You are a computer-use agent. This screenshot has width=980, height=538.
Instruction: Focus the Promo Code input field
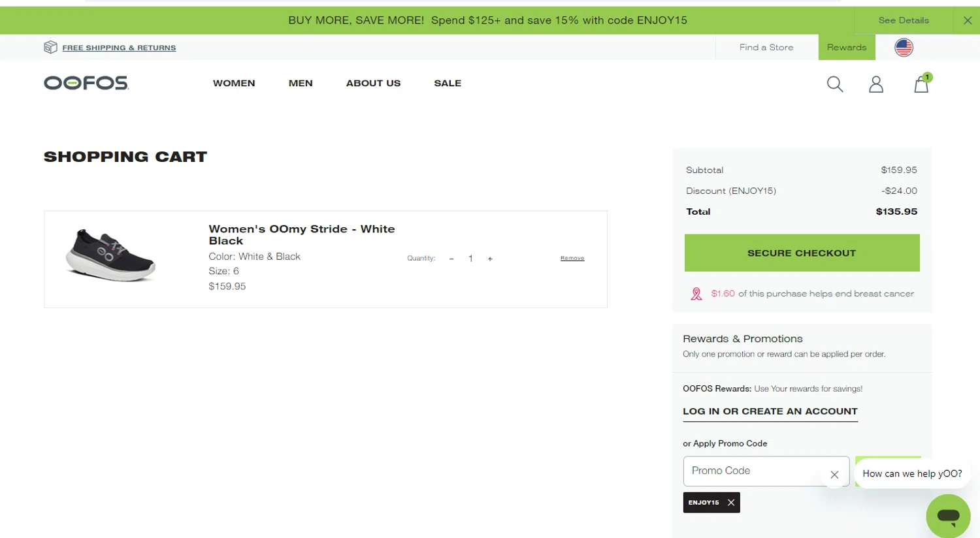(x=766, y=471)
